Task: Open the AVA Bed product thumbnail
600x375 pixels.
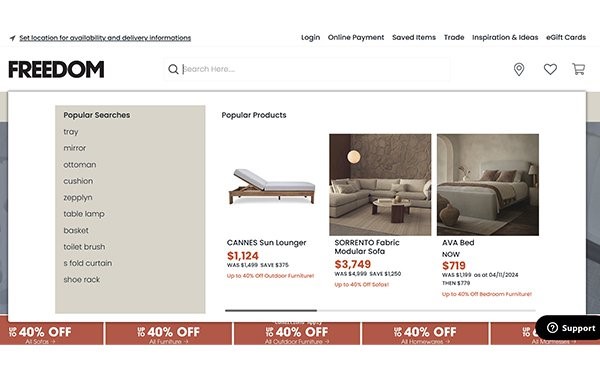Action: tap(488, 185)
